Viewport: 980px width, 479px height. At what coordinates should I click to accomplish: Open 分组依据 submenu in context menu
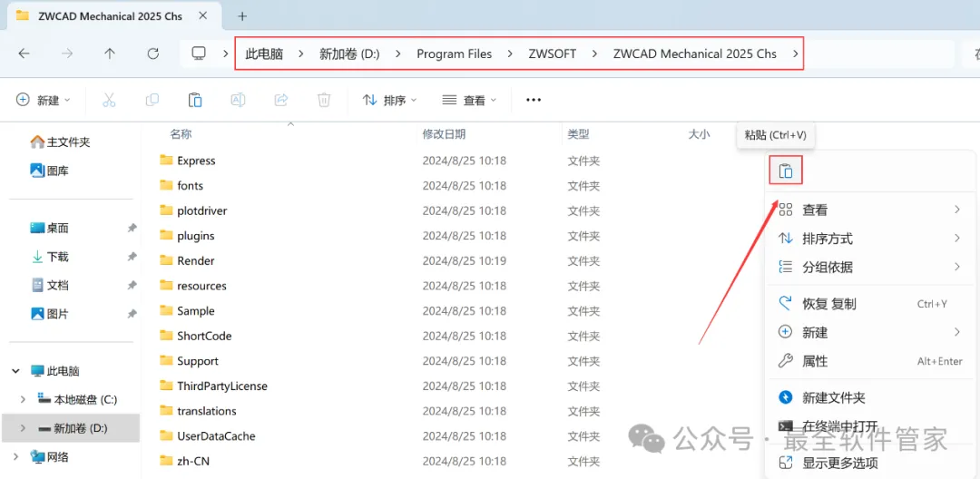(x=870, y=268)
